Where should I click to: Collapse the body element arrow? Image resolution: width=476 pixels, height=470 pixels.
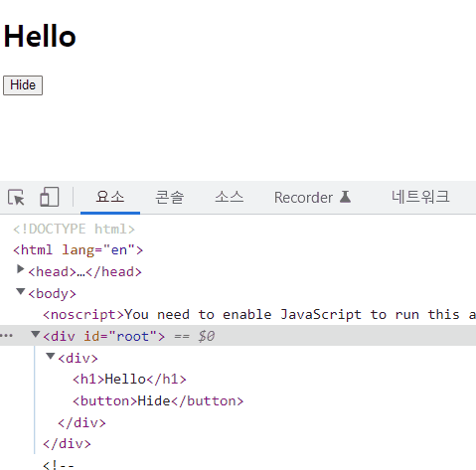click(21, 291)
